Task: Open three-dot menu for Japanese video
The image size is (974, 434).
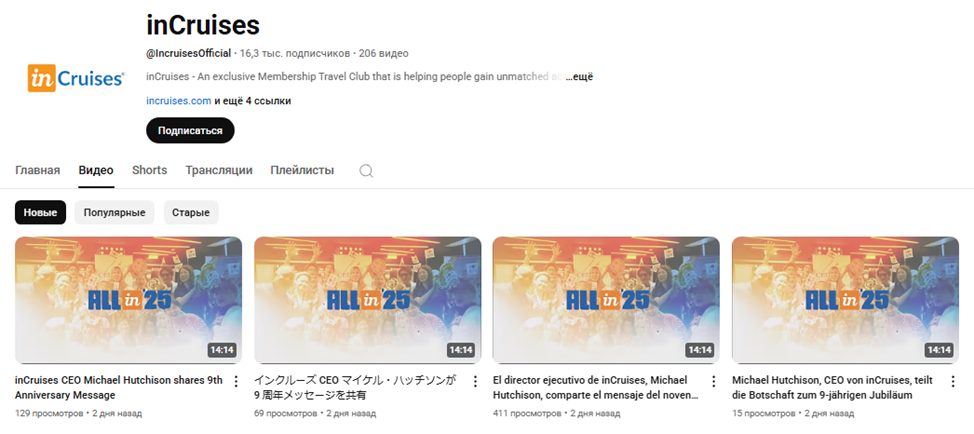Action: 475,381
